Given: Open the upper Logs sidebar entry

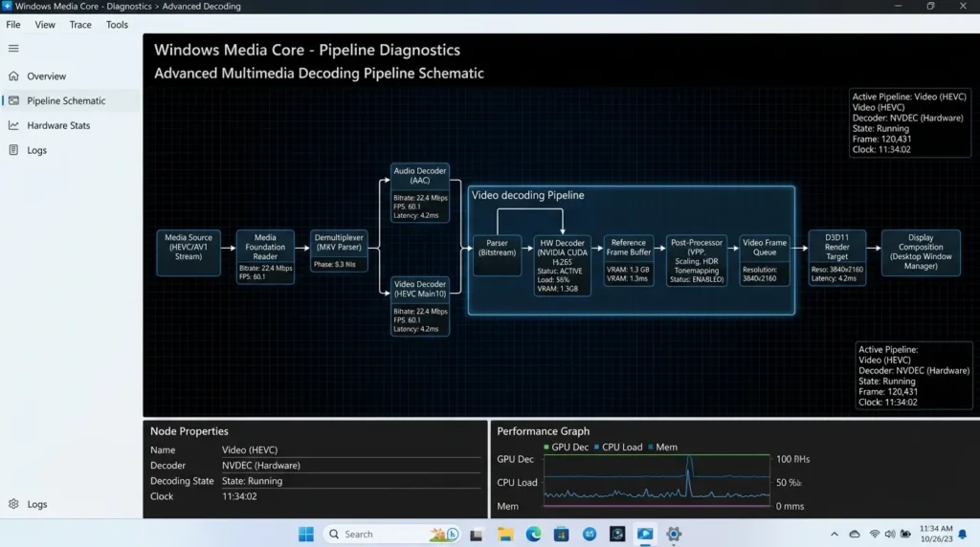Looking at the screenshot, I should pos(71,150).
